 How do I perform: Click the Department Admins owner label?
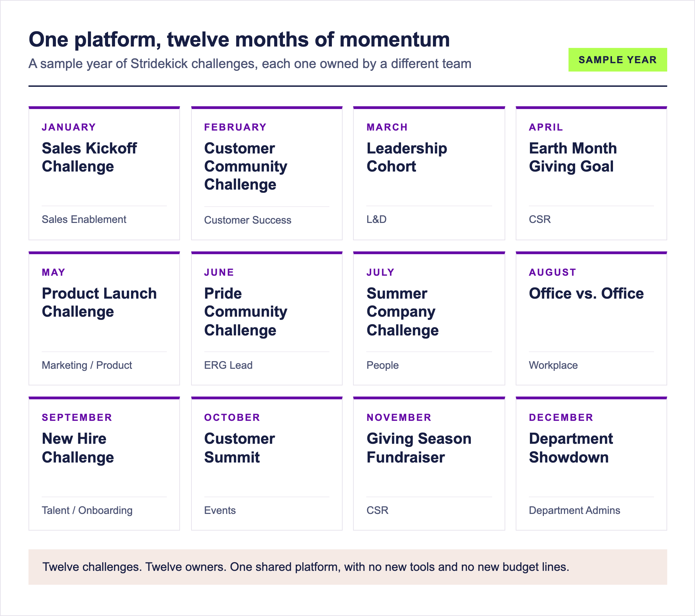574,510
